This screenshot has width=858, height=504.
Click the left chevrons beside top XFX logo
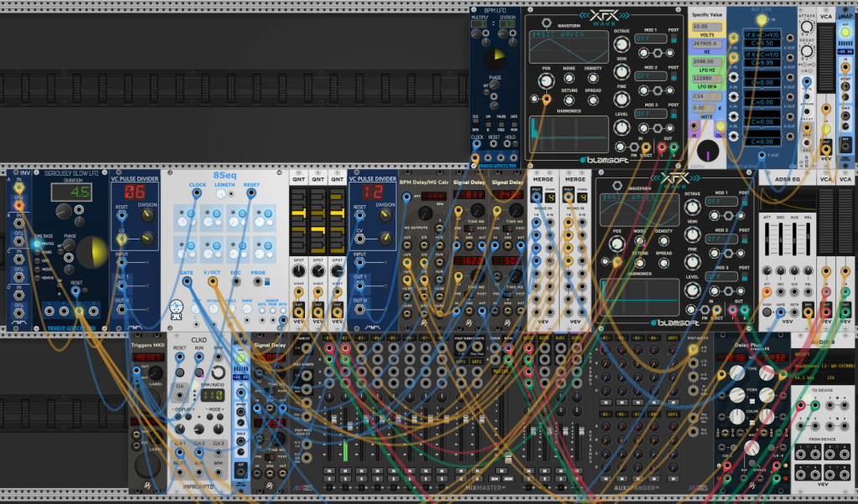pos(584,15)
